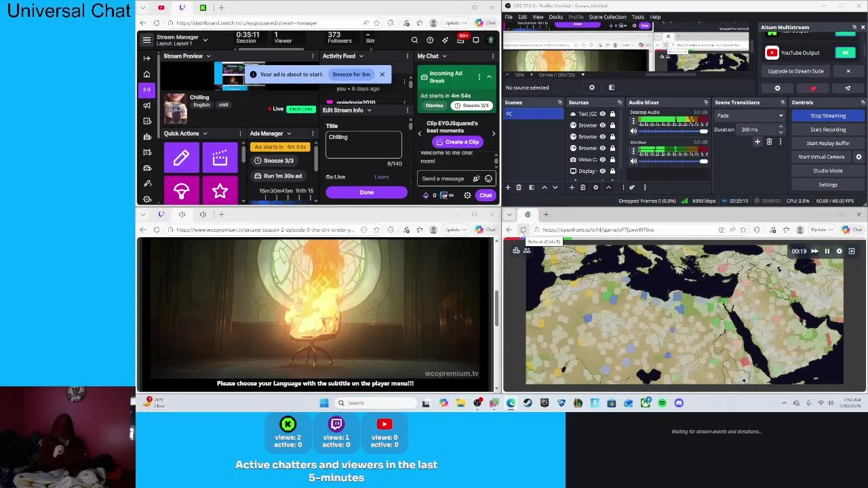Open OBS File menu

point(509,17)
